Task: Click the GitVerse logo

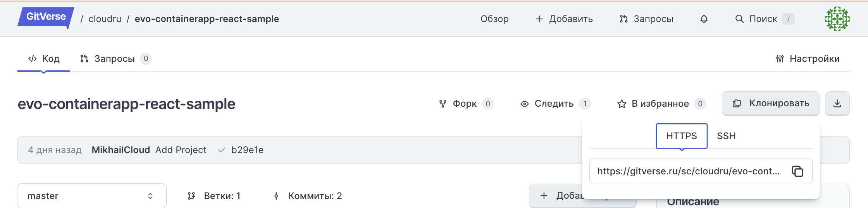Action: point(46,17)
